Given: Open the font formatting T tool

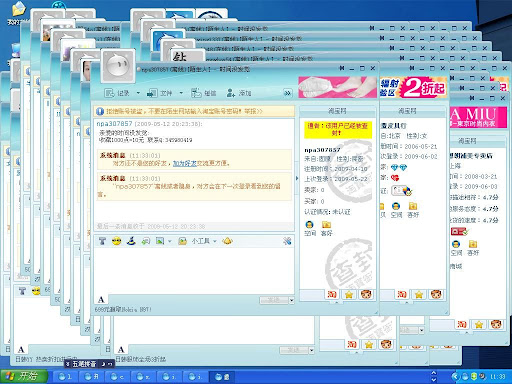Looking at the screenshot, I should pos(102,241).
